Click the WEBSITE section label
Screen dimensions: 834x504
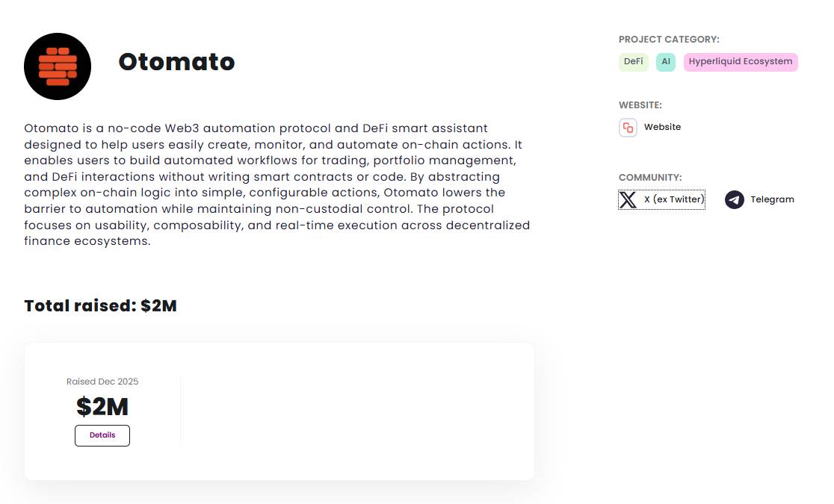click(x=640, y=105)
